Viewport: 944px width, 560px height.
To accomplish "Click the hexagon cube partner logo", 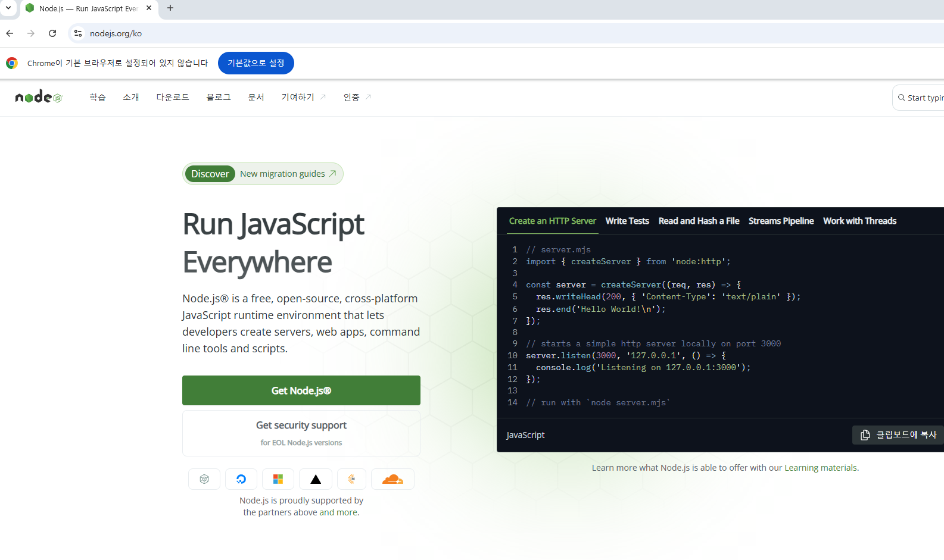I will [204, 479].
